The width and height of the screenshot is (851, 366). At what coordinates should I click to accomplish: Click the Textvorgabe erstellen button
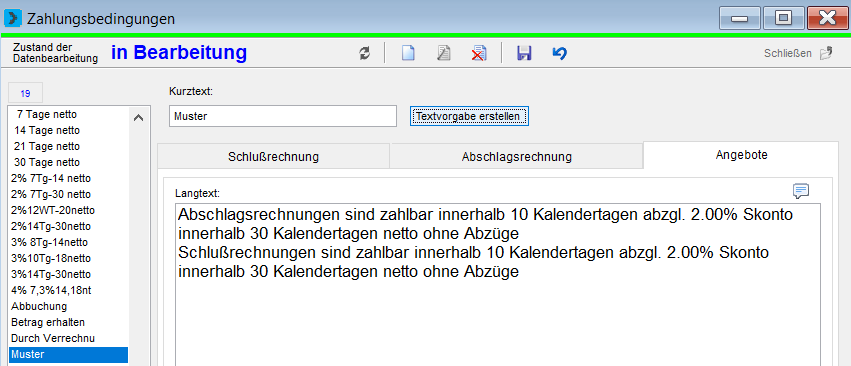tap(469, 116)
